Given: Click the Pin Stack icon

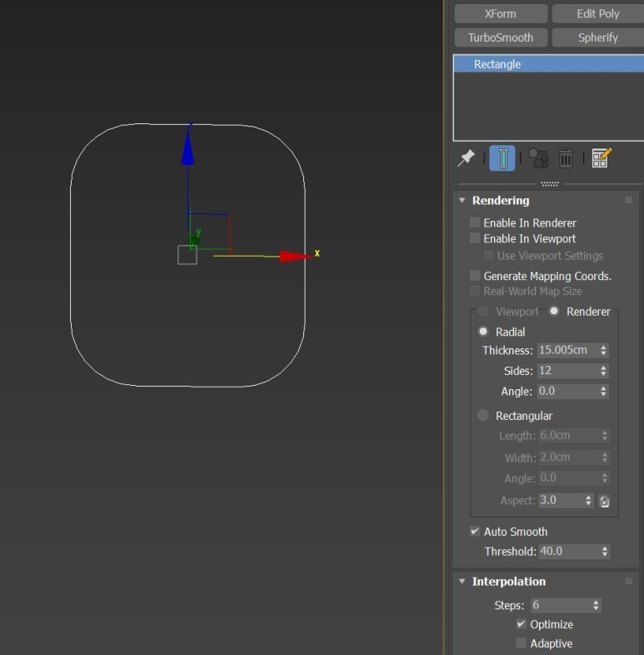Looking at the screenshot, I should coord(466,158).
